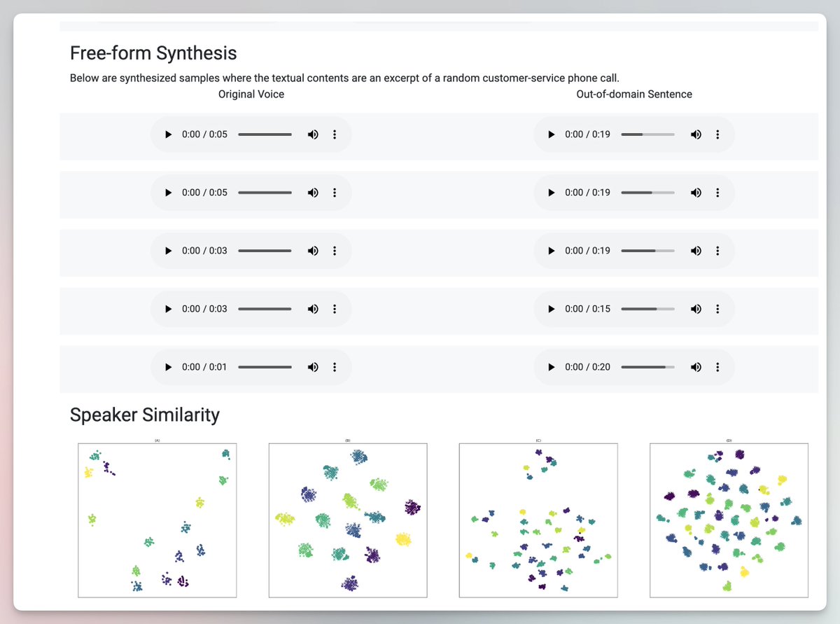Toggle volume on the first Out-of-domain player
Image resolution: width=840 pixels, height=624 pixels.
696,134
